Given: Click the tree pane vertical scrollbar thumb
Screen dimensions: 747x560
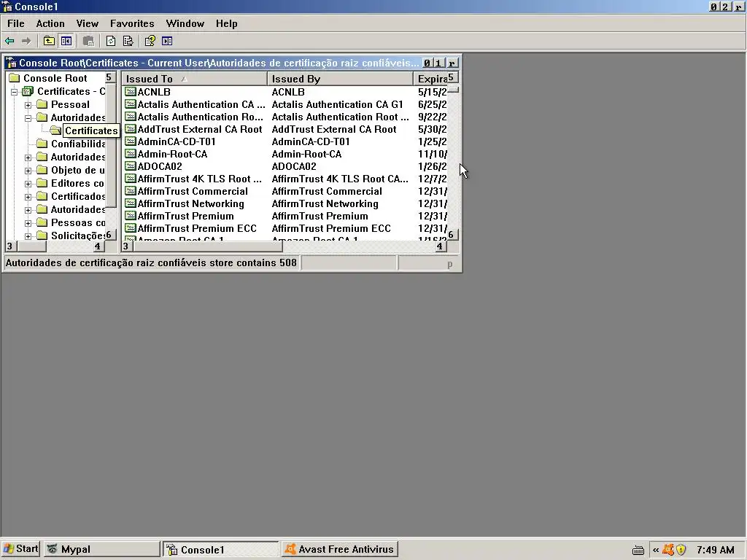Looking at the screenshot, I should pyautogui.click(x=111, y=146).
